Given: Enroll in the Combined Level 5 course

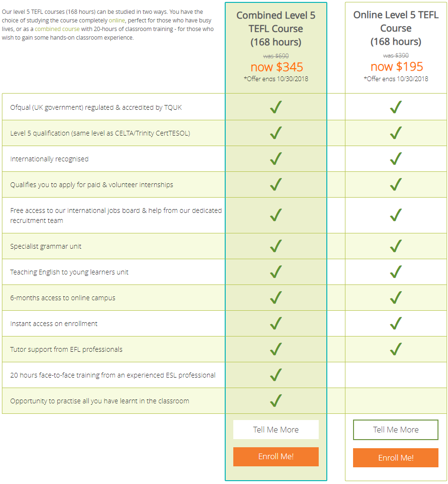Looking at the screenshot, I should (276, 456).
